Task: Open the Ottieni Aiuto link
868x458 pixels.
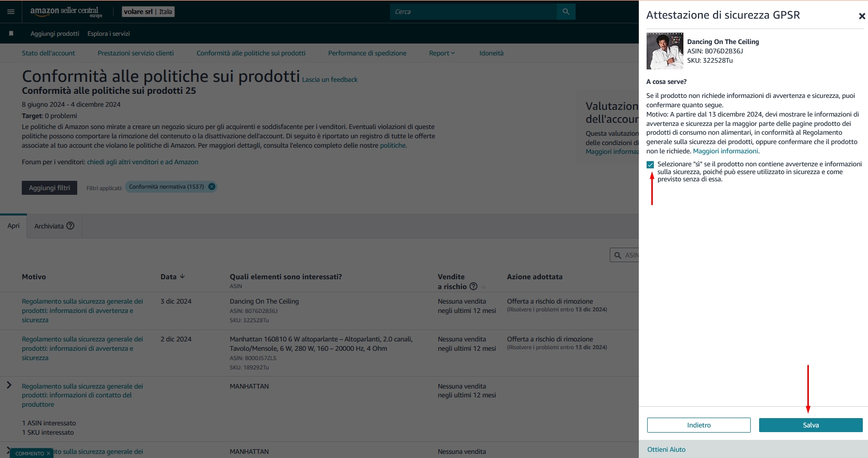Action: coord(666,450)
